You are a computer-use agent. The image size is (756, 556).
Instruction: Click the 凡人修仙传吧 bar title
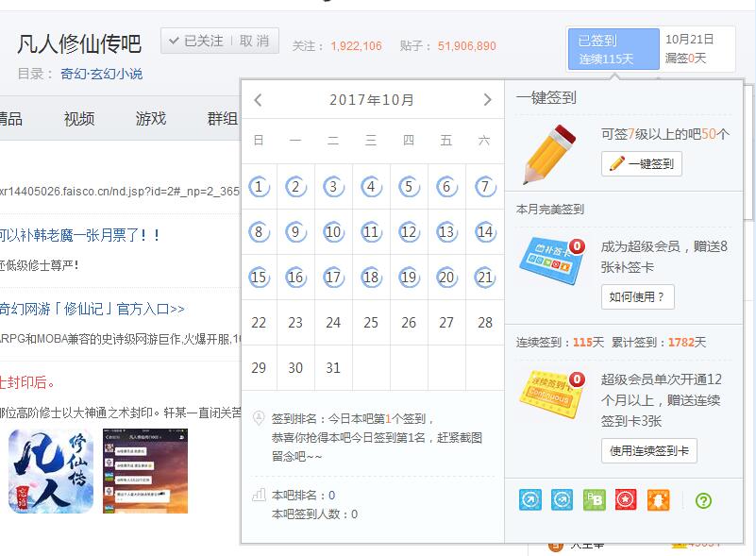coord(79,43)
